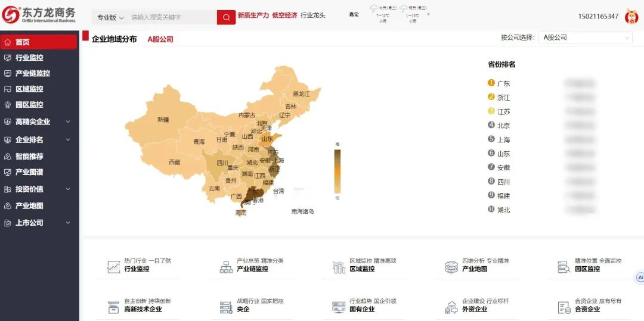Click the keyword search input field

click(x=172, y=17)
